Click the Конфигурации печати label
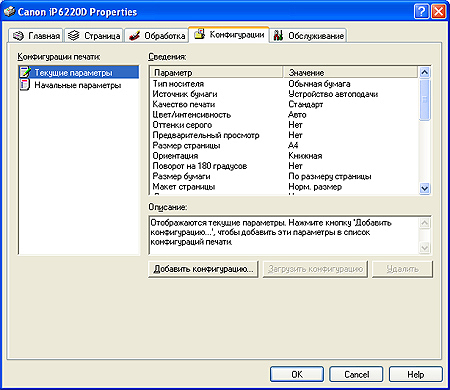This screenshot has width=450, height=390. (59, 57)
